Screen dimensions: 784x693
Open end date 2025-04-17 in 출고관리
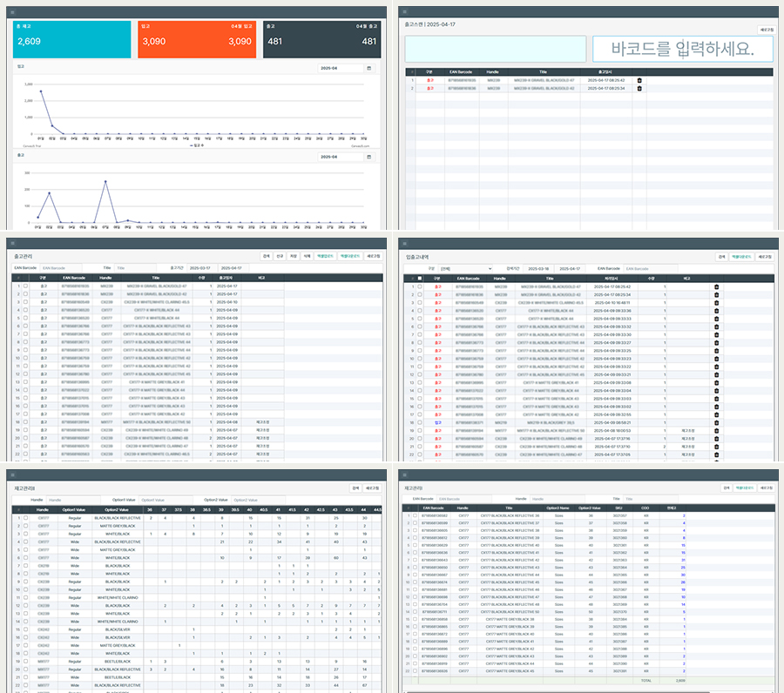click(232, 268)
